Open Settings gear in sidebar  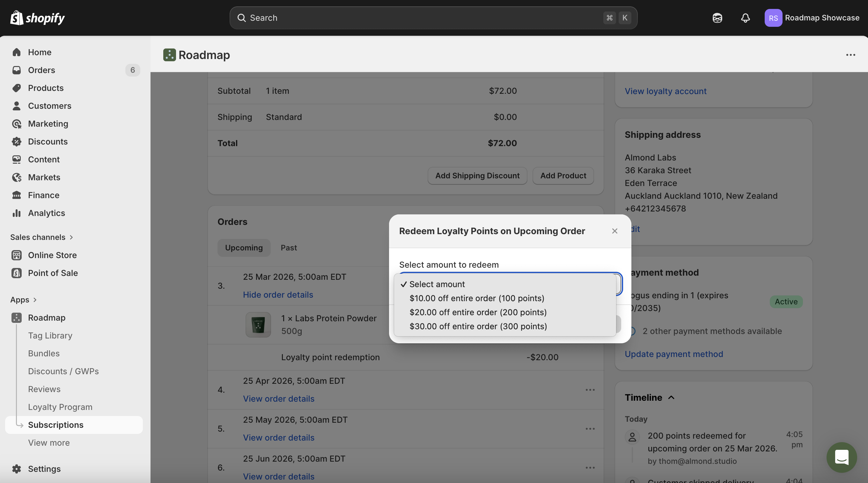pyautogui.click(x=17, y=469)
